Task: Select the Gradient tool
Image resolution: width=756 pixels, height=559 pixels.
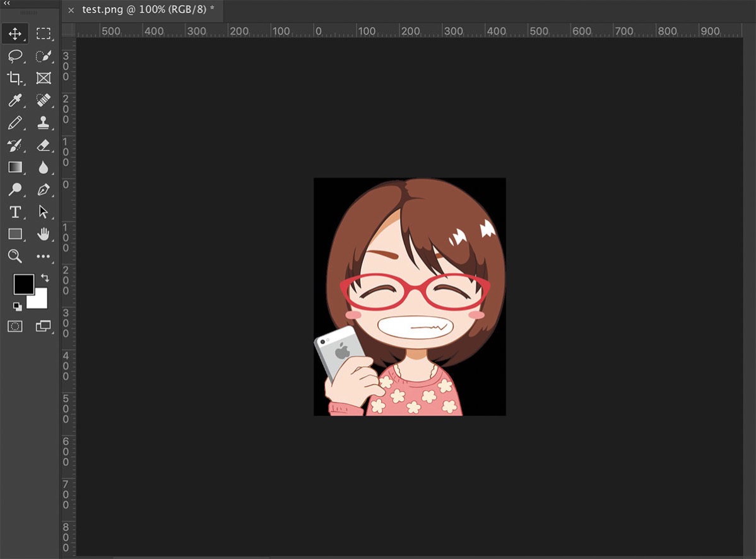Action: coord(15,167)
